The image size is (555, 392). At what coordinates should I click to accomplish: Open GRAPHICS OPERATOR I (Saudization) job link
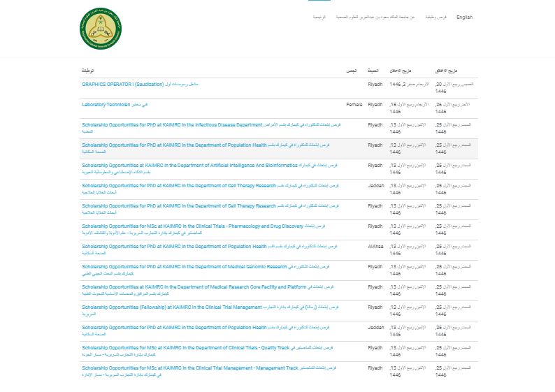point(122,84)
